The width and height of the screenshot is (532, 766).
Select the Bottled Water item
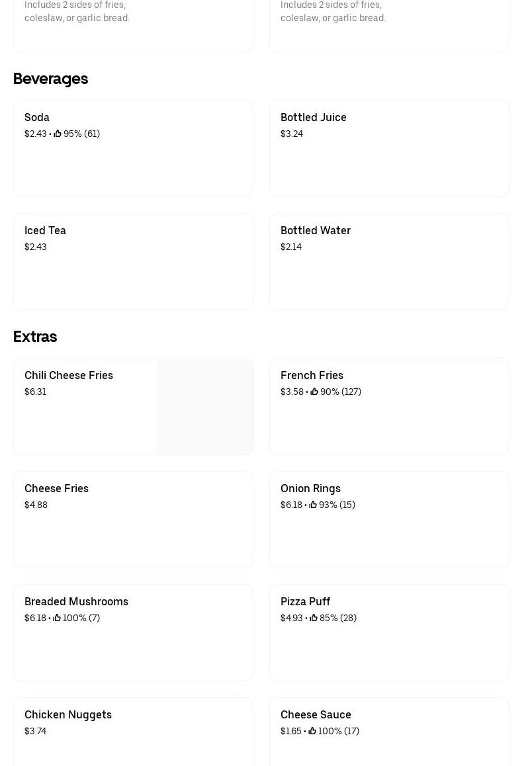click(x=315, y=230)
